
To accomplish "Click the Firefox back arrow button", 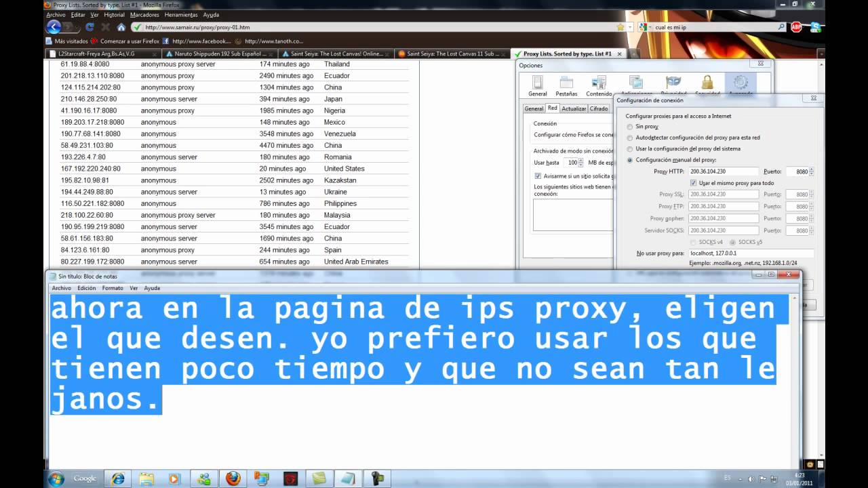I will coord(54,27).
